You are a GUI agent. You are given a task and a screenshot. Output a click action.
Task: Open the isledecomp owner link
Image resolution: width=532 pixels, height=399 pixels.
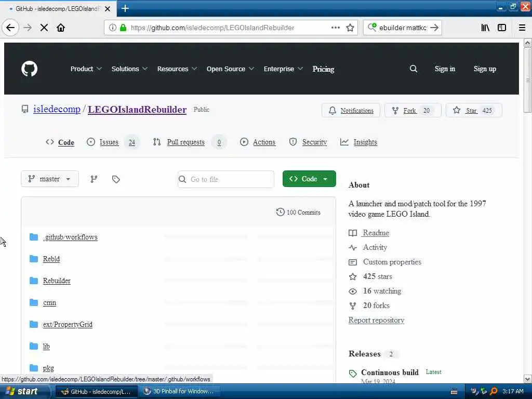click(57, 109)
